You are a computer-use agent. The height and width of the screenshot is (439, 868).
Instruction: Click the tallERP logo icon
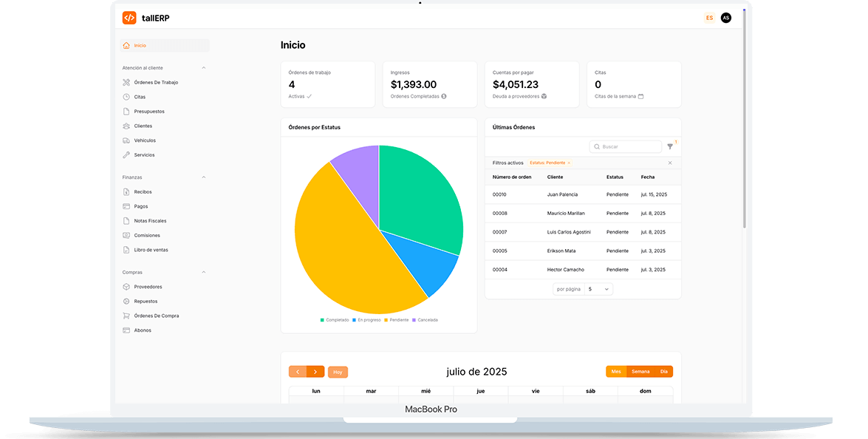tap(129, 18)
